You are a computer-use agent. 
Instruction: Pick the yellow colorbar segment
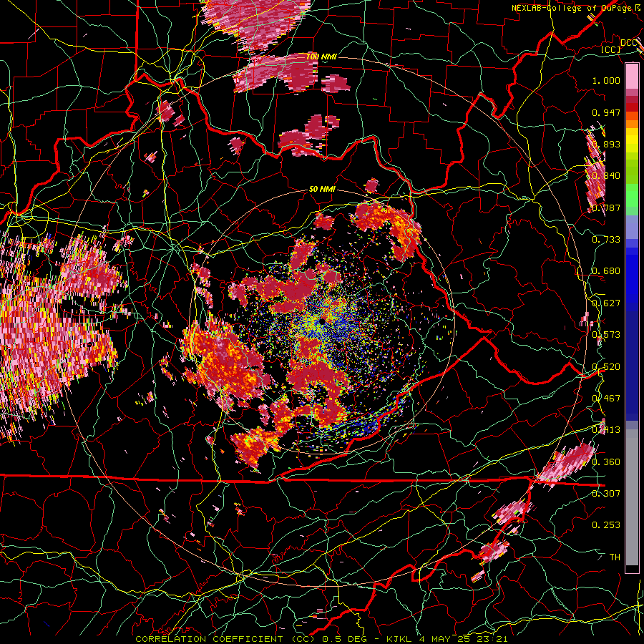[632, 140]
